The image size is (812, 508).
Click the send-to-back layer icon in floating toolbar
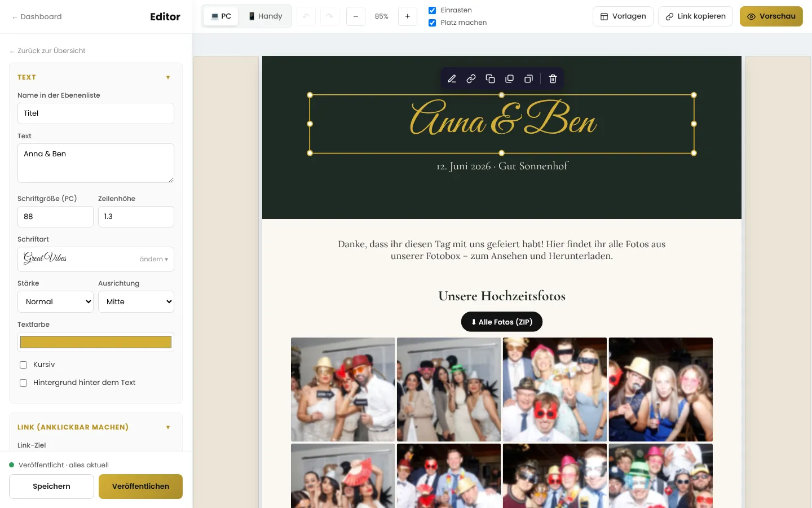(x=528, y=79)
